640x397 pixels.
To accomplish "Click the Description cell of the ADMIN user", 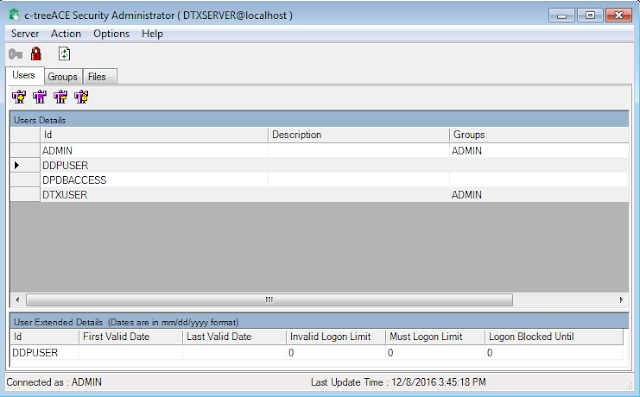I will [359, 151].
